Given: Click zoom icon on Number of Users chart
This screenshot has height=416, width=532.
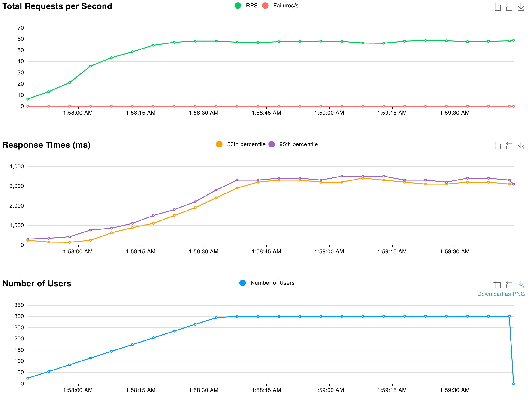Looking at the screenshot, I should point(497,284).
